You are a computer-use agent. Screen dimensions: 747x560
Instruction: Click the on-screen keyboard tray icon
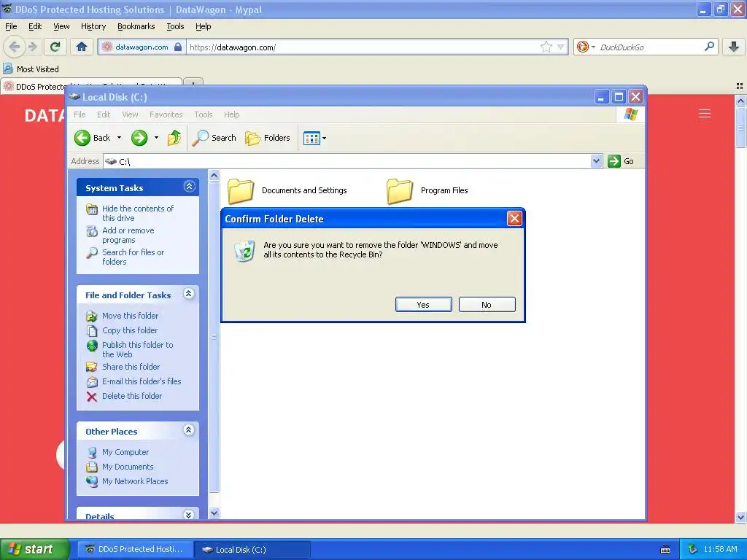pyautogui.click(x=665, y=550)
